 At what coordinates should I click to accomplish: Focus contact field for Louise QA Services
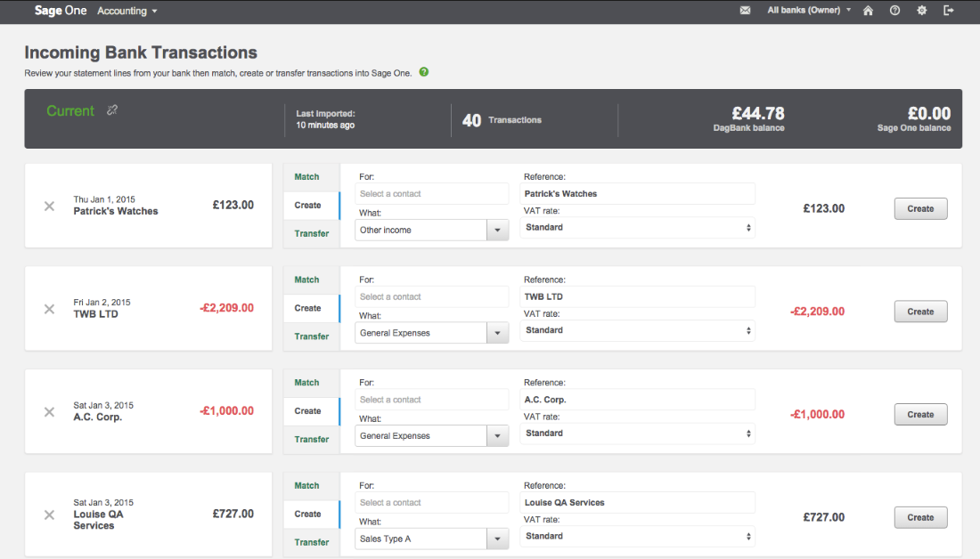coord(432,503)
